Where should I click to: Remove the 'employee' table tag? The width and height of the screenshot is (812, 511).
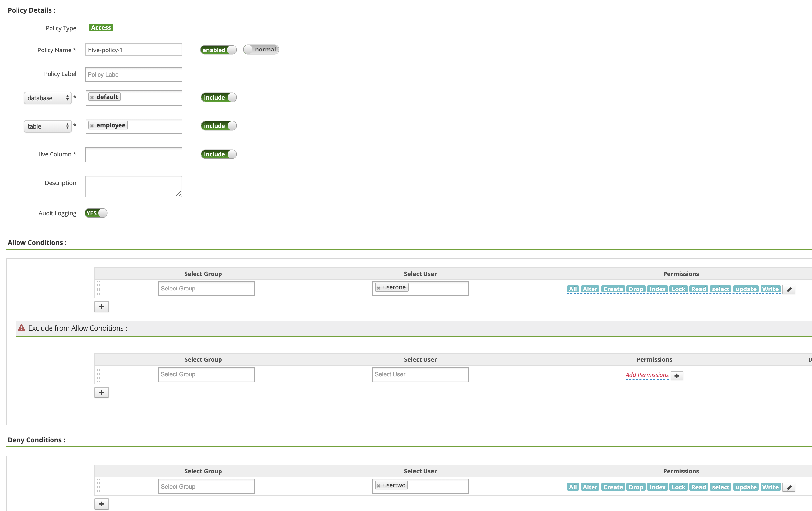92,126
